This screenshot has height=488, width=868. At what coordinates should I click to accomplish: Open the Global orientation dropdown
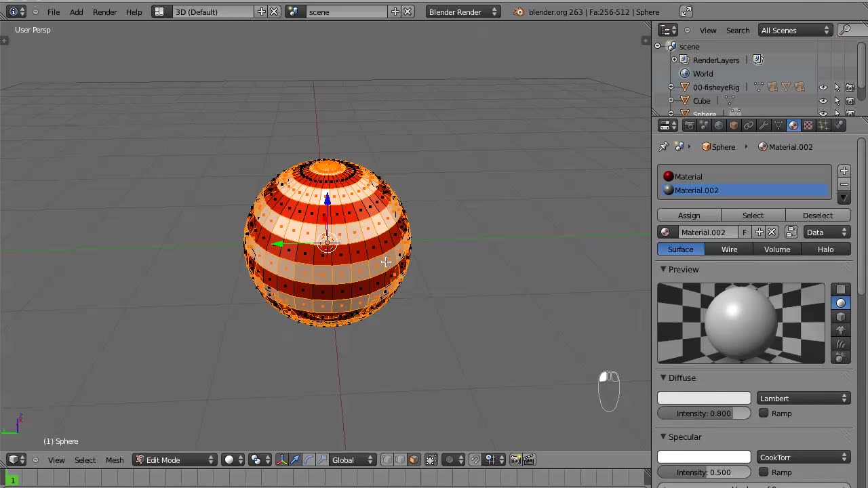point(352,460)
